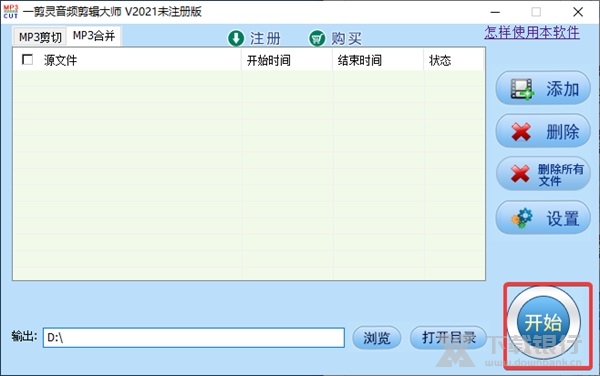Minimize the 一剪灵音频剪辑大师 window
Image resolution: width=600 pixels, height=376 pixels.
click(495, 12)
